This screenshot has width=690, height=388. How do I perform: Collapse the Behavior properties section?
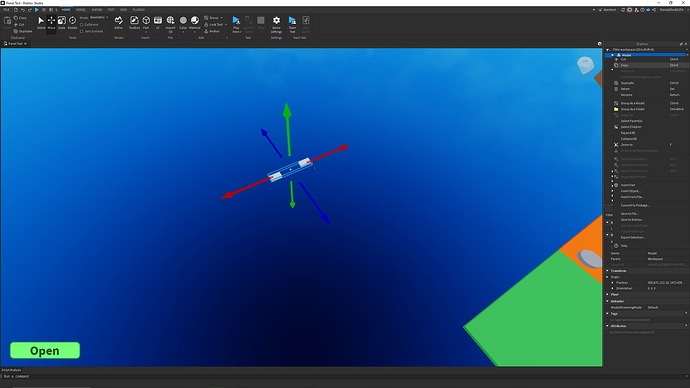click(608, 301)
